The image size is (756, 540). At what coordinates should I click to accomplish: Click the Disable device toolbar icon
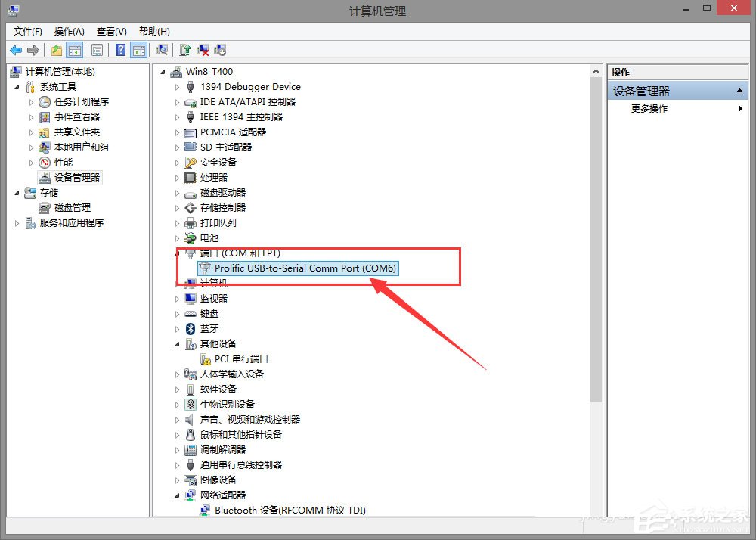[x=220, y=50]
